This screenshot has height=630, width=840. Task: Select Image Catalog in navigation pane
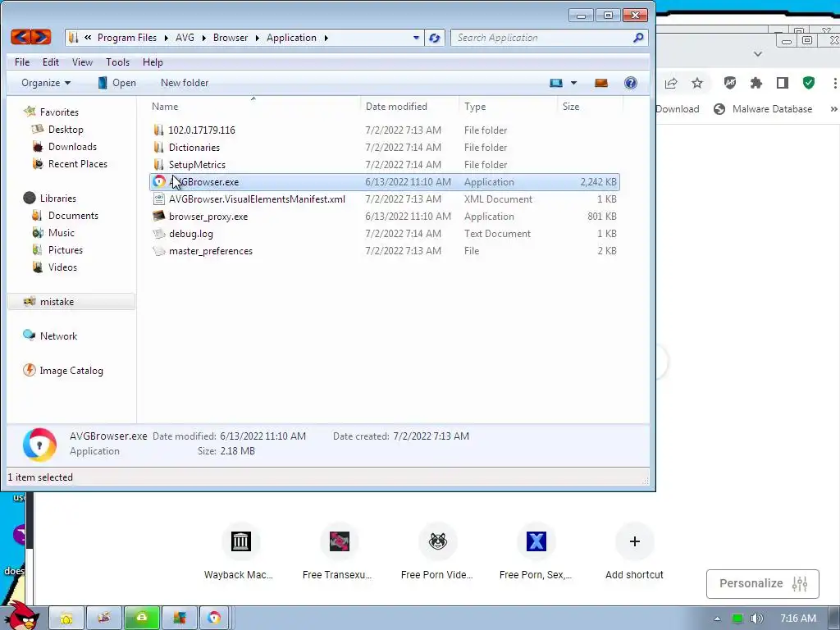pos(71,370)
